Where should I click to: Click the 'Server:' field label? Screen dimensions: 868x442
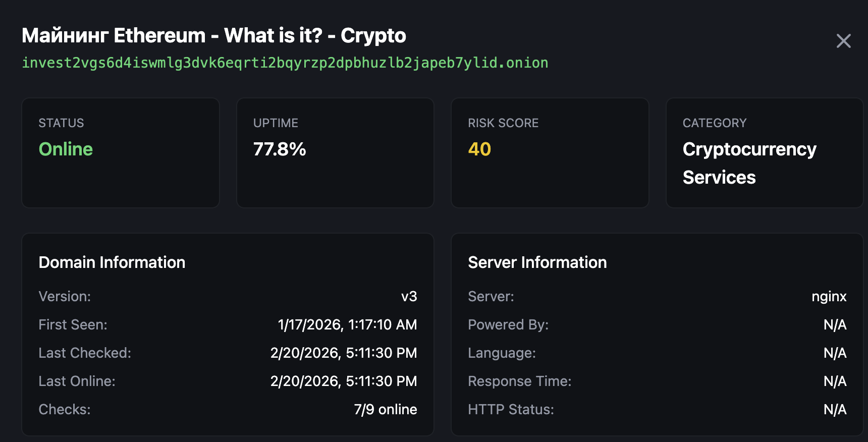pyautogui.click(x=491, y=296)
